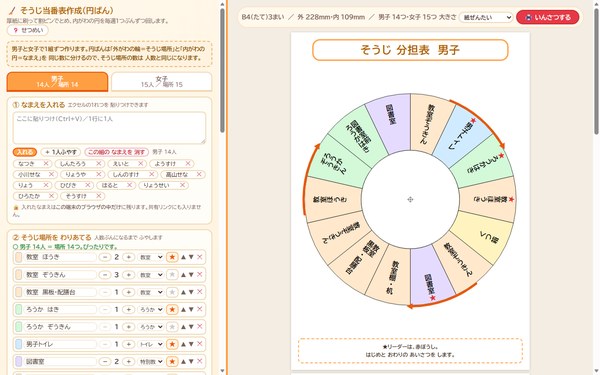This screenshot has height=375, width=600.
Task: Remove the name 高山せな with its X
Action: click(199, 174)
